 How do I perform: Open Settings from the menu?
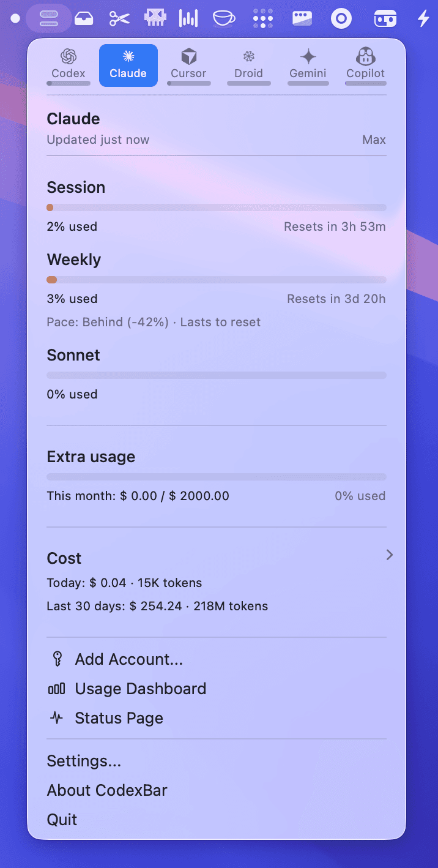pyautogui.click(x=84, y=761)
